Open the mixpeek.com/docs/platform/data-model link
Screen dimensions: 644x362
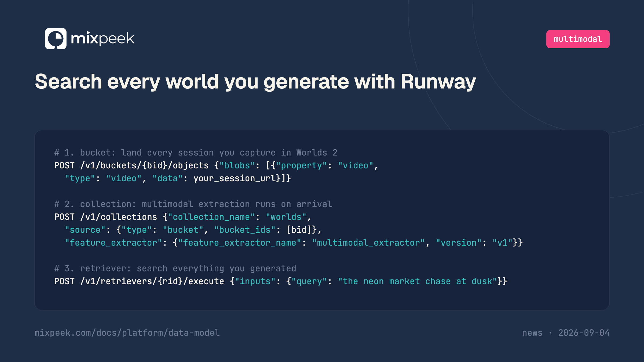pyautogui.click(x=127, y=333)
